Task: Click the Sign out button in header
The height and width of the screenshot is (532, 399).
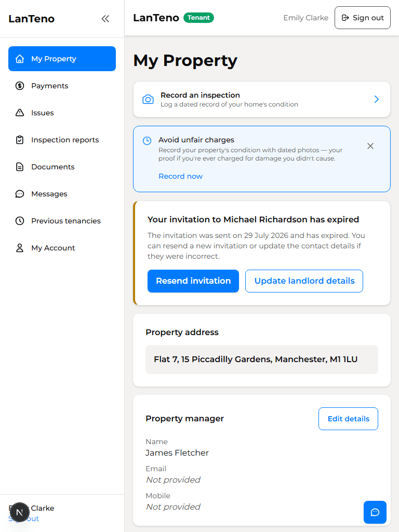Action: click(362, 18)
